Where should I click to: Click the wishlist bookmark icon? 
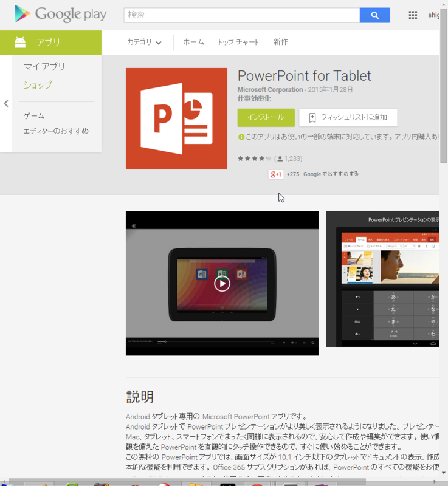pyautogui.click(x=312, y=118)
